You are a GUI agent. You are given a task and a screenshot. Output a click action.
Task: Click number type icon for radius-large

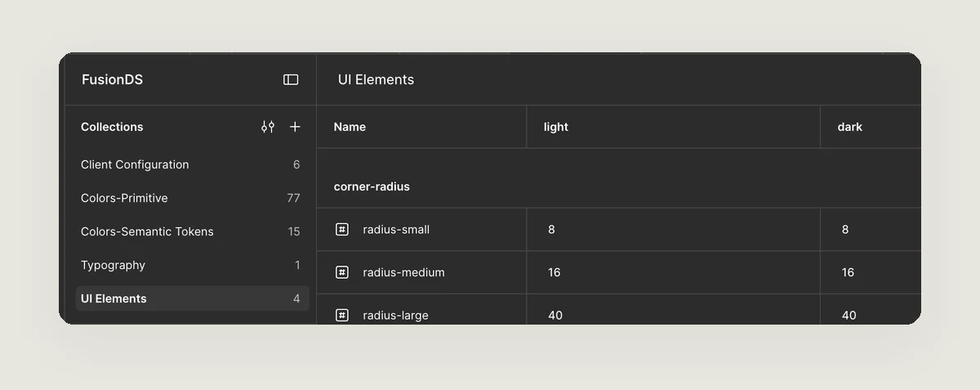coord(342,315)
